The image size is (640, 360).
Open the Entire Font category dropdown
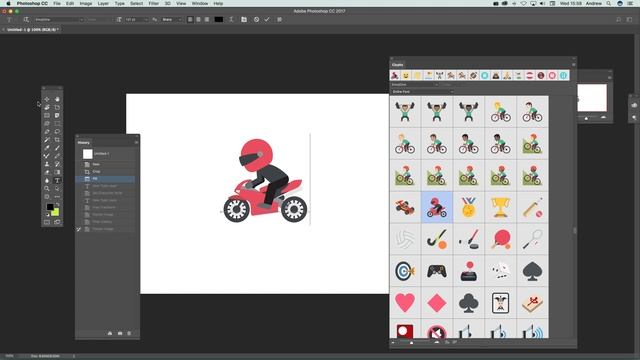(x=422, y=91)
